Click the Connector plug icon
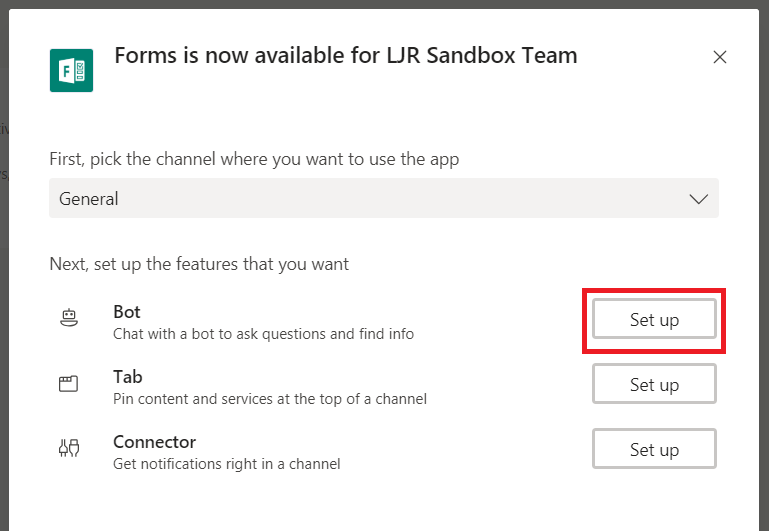The height and width of the screenshot is (531, 769). [x=69, y=448]
